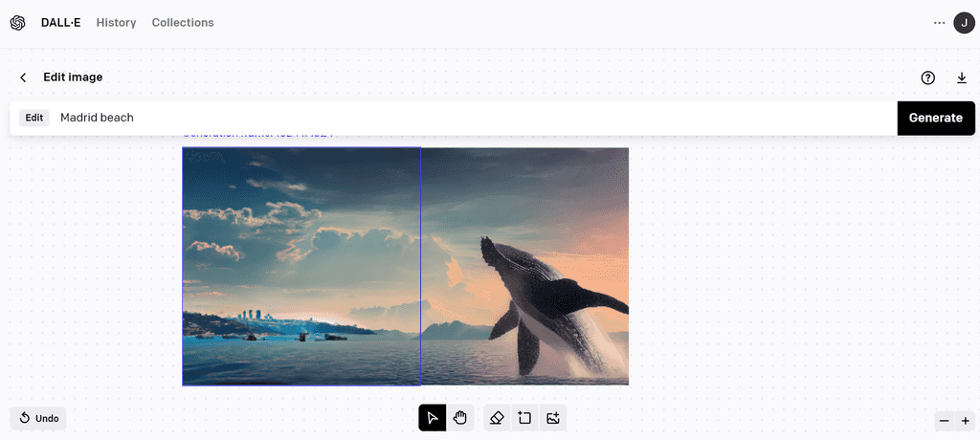Upload an image with the add-image icon
This screenshot has width=980, height=440.
coord(552,418)
